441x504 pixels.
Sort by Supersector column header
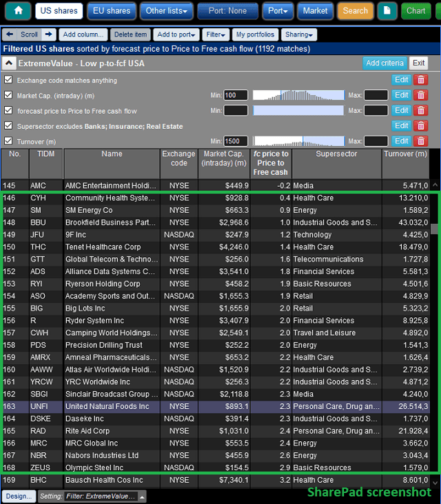tap(336, 163)
